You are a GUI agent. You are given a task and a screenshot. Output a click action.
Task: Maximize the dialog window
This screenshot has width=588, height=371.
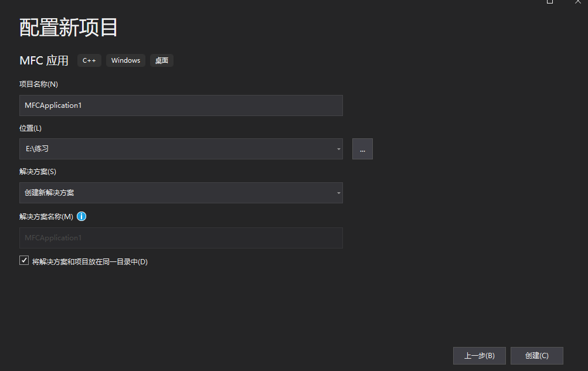[x=550, y=2]
